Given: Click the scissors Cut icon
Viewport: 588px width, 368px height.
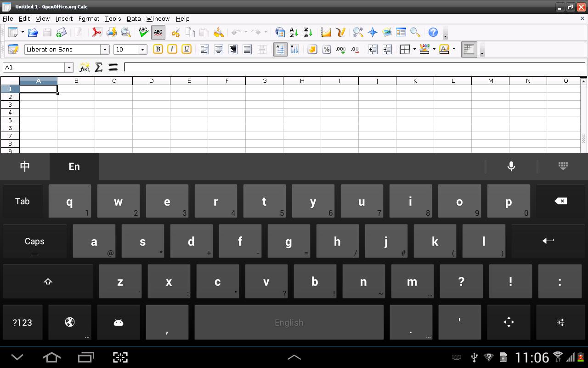Looking at the screenshot, I should [x=175, y=32].
